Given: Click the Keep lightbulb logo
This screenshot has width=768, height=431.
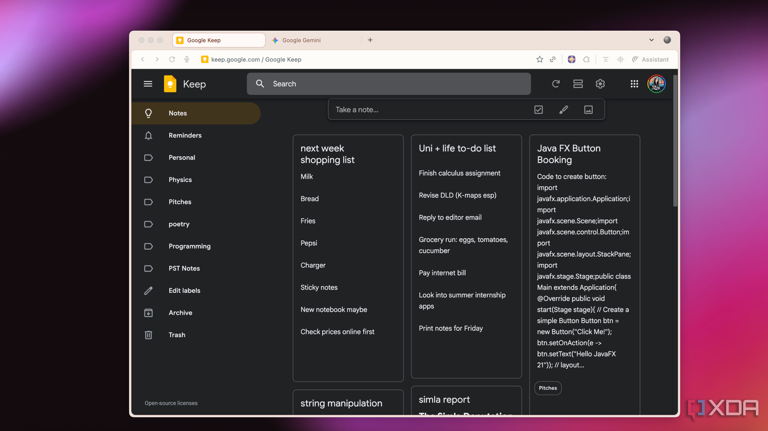Looking at the screenshot, I should coord(170,84).
